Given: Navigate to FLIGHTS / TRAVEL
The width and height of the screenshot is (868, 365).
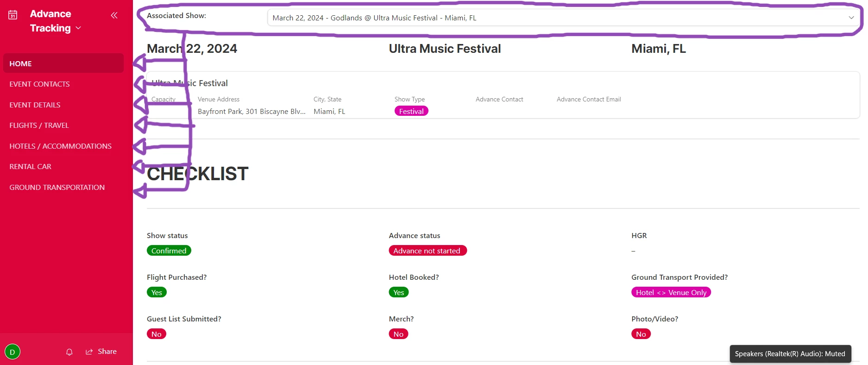Looking at the screenshot, I should 63,126.
